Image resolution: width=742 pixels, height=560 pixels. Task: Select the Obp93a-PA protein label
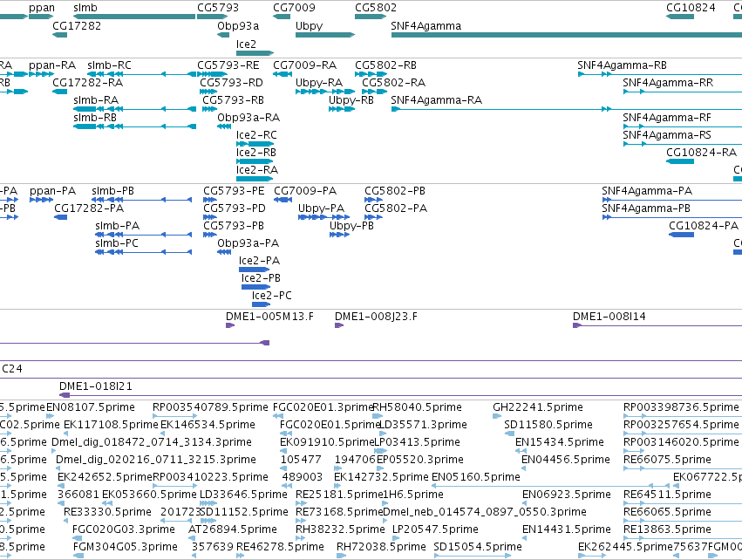[248, 243]
